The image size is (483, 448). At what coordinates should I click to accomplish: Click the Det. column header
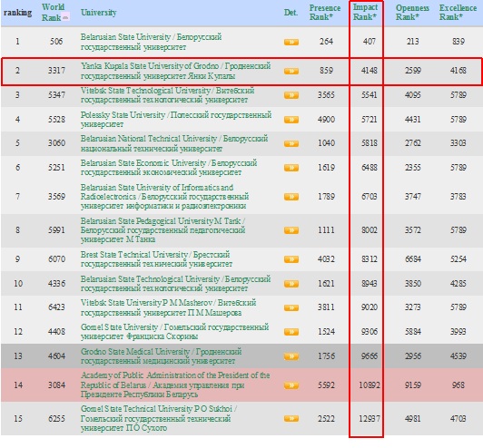click(x=291, y=13)
